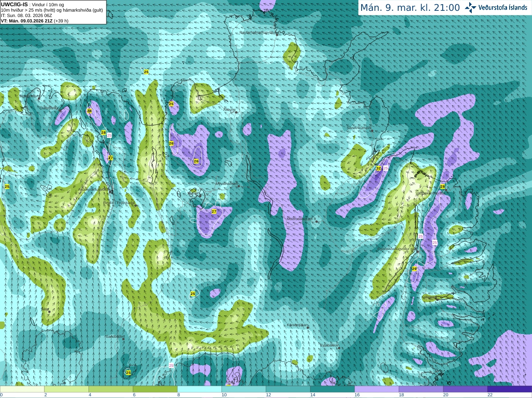Select the 6–8 m/s legend color
This screenshot has width=532, height=398.
155,389
